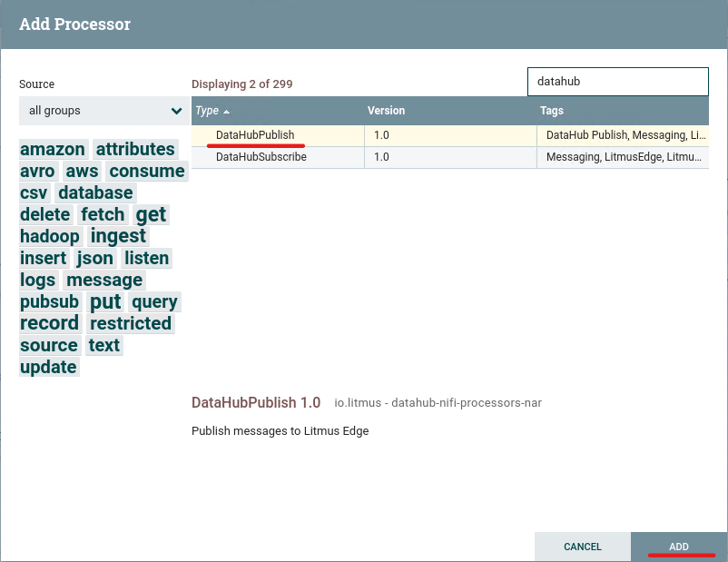This screenshot has height=562, width=728.
Task: Filter by the get tag
Action: 151,214
